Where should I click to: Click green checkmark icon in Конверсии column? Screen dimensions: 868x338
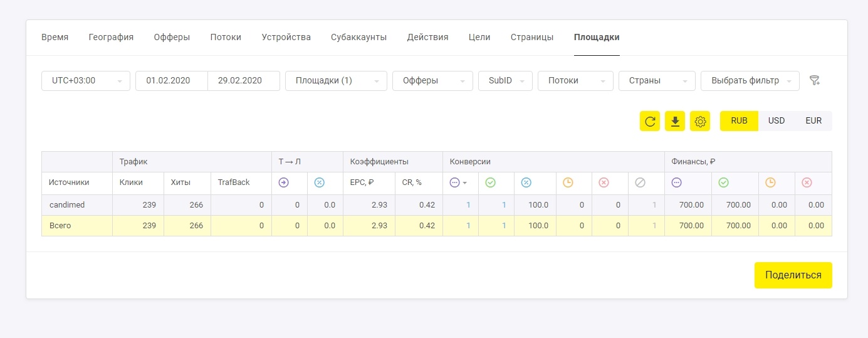[490, 182]
